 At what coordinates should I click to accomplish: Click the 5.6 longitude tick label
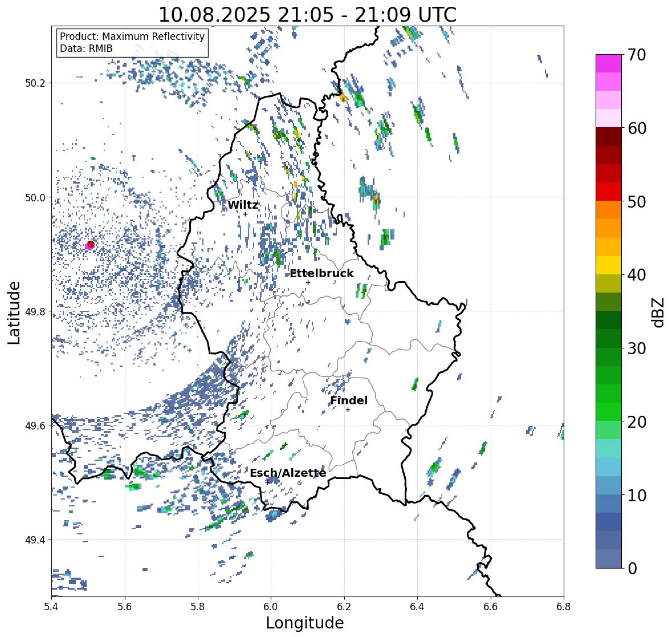point(125,606)
